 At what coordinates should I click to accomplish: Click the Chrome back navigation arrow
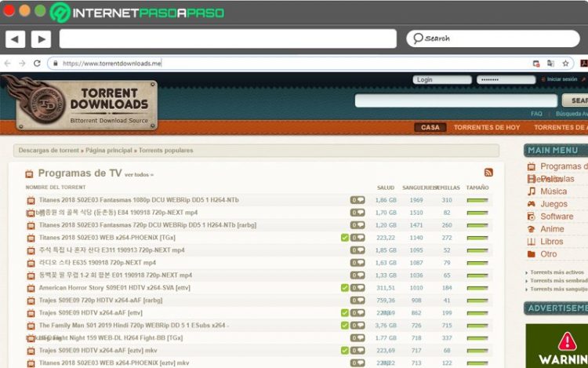8,64
